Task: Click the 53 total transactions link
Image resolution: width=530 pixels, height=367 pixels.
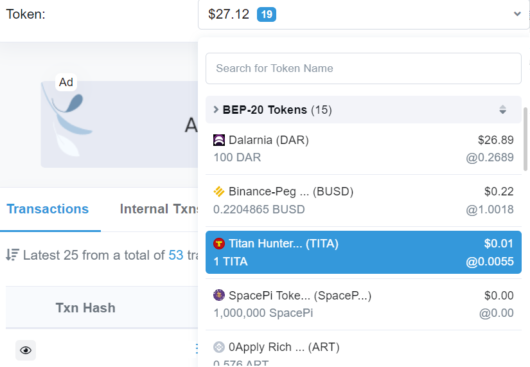Action: [x=176, y=255]
